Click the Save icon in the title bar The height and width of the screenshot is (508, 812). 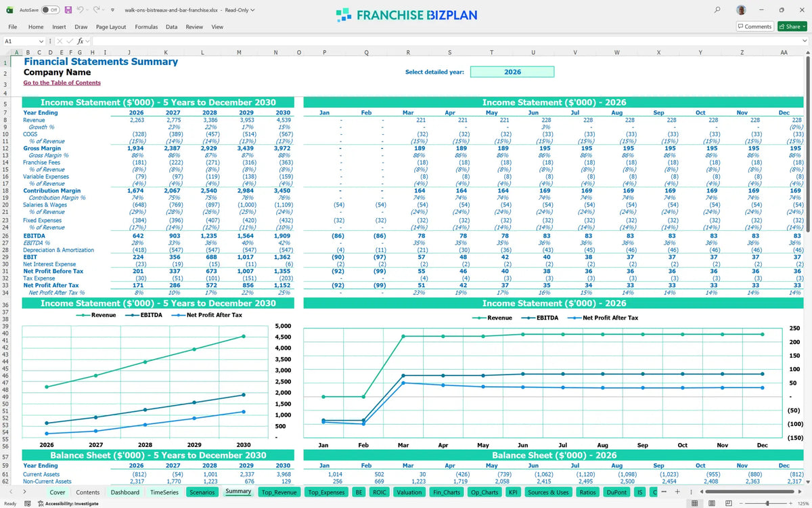(68, 10)
